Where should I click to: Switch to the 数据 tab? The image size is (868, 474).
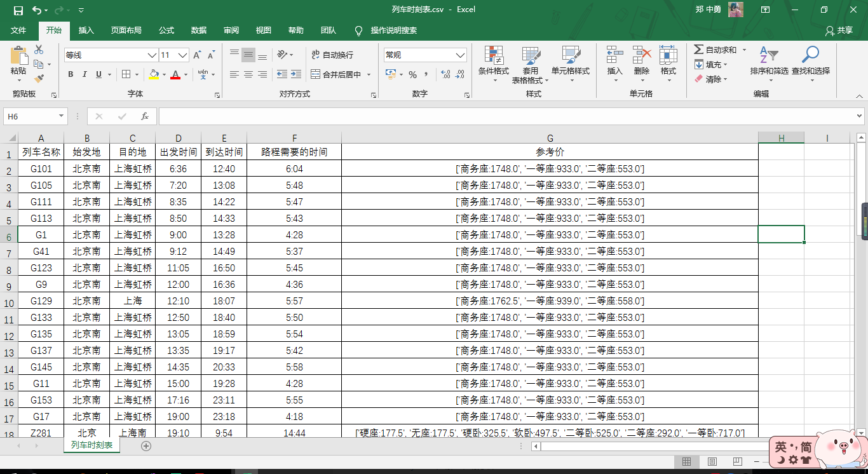pyautogui.click(x=199, y=30)
